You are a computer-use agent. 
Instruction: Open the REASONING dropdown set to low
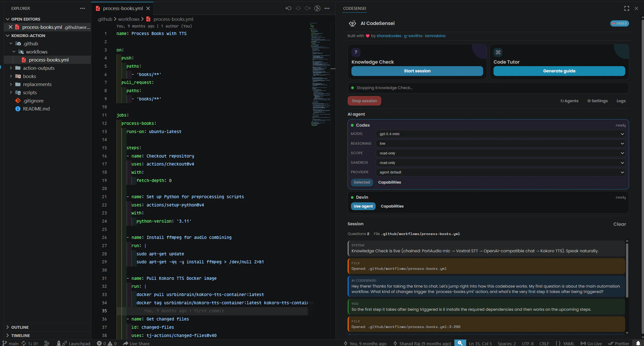[500, 143]
